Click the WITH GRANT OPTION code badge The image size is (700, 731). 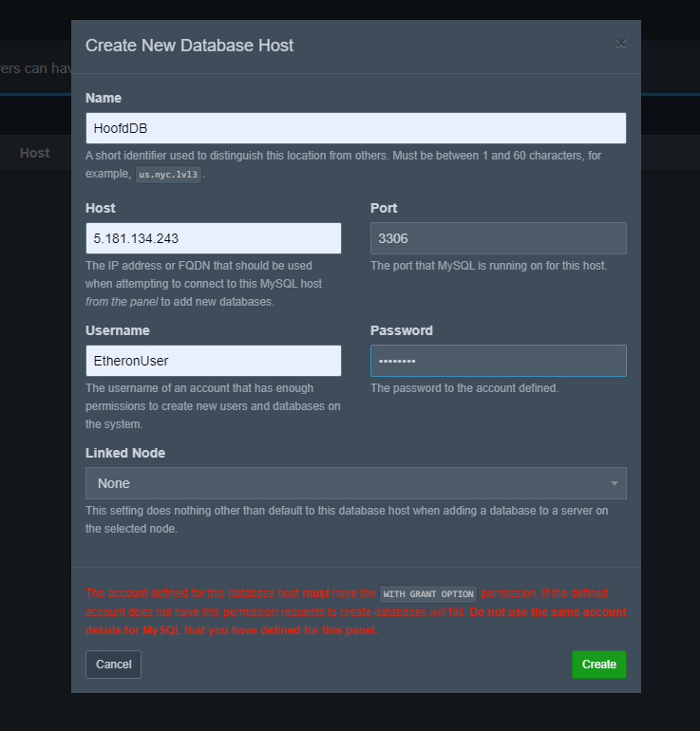click(427, 594)
